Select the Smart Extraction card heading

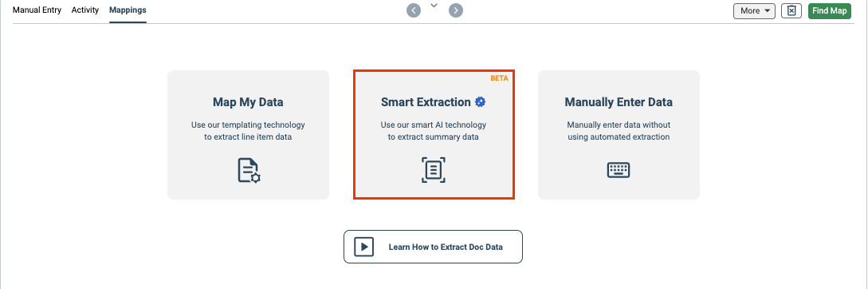coord(426,102)
